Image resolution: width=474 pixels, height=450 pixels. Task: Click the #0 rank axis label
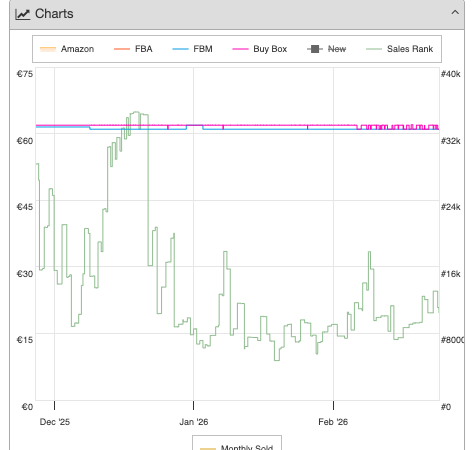[446, 407]
